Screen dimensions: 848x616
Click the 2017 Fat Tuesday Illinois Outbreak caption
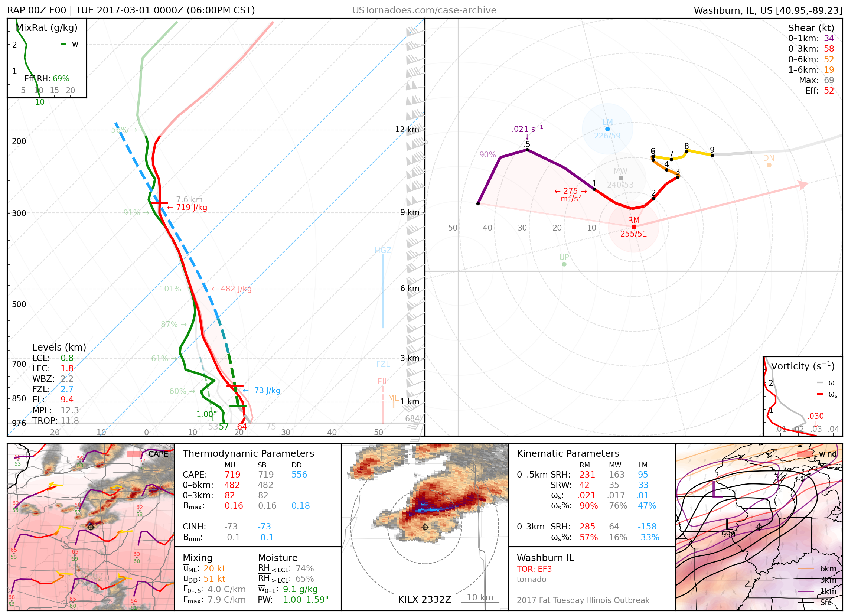coord(583,600)
